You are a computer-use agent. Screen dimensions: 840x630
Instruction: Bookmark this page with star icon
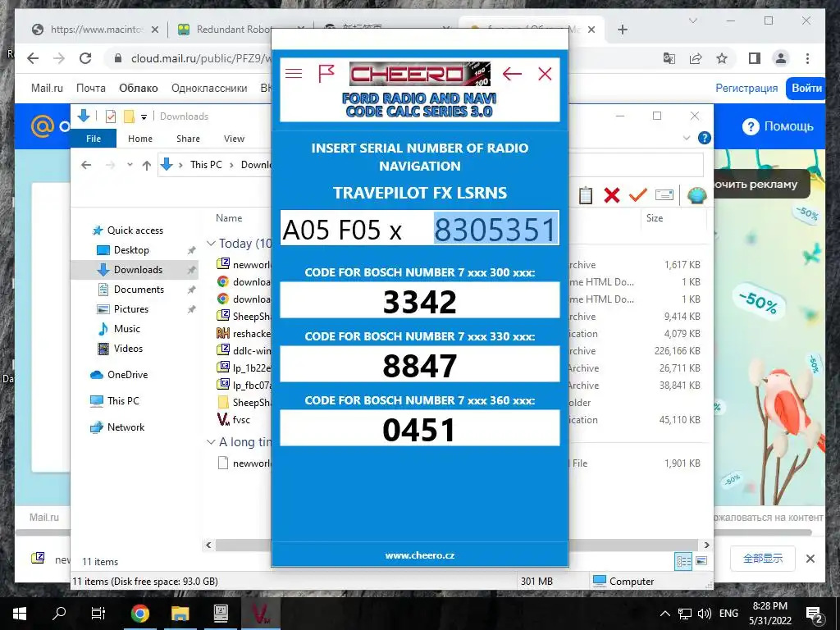tap(722, 58)
